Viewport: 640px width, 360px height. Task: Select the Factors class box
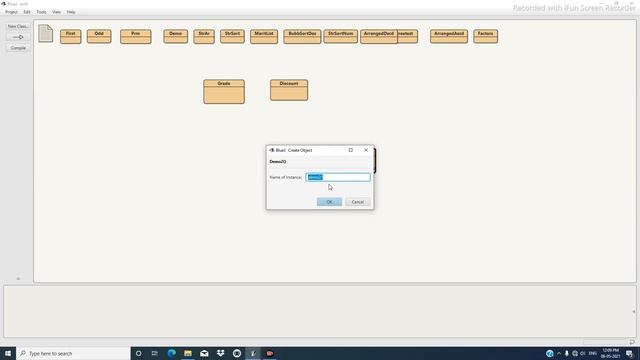click(x=485, y=36)
